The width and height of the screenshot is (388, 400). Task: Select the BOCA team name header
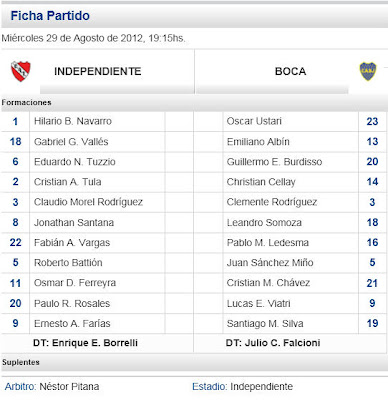coord(290,71)
